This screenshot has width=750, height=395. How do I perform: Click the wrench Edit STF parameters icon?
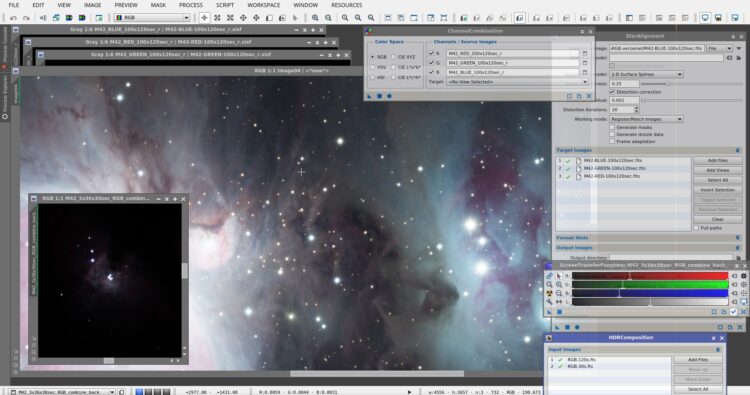[550, 302]
